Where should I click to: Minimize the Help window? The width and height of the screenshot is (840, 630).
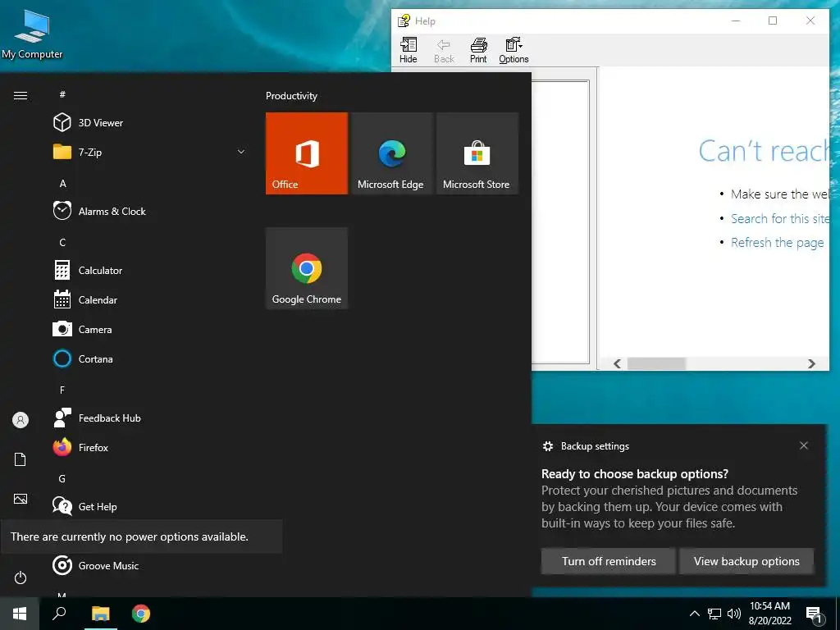[736, 21]
